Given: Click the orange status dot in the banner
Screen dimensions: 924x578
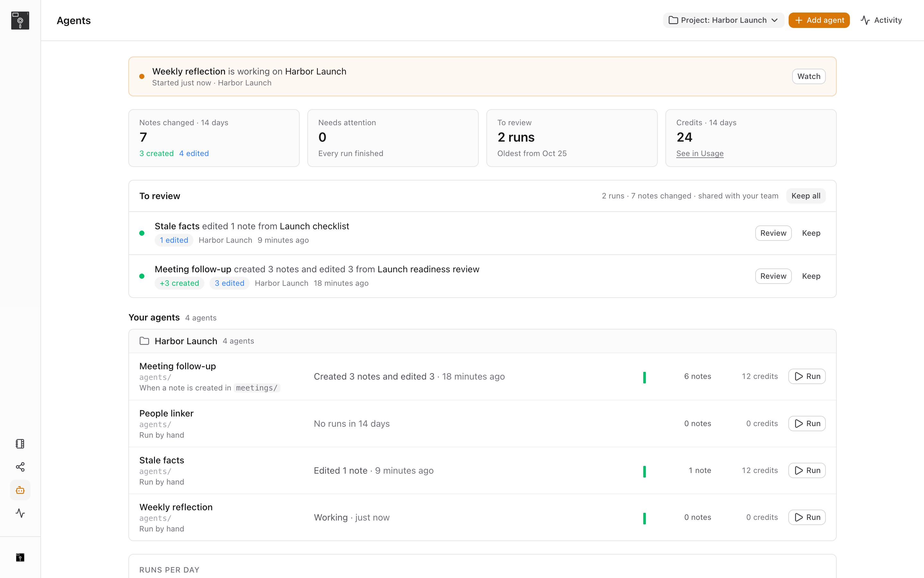Looking at the screenshot, I should [142, 76].
